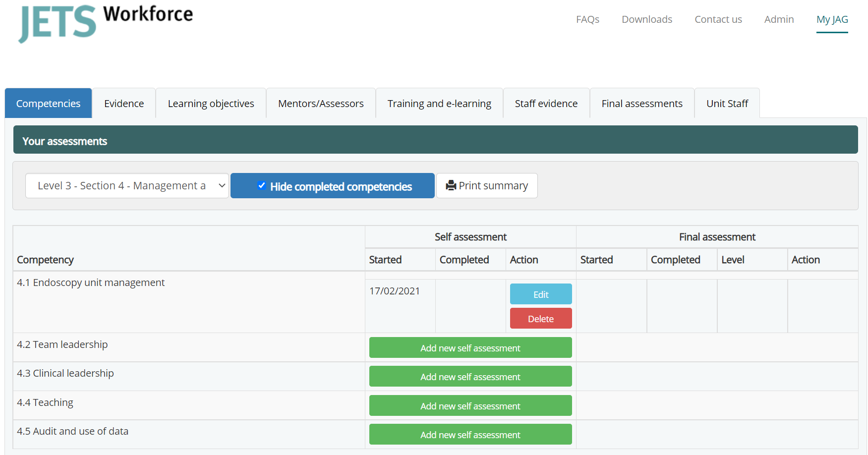Go to the Downloads page
This screenshot has width=868, height=455.
pyautogui.click(x=647, y=19)
